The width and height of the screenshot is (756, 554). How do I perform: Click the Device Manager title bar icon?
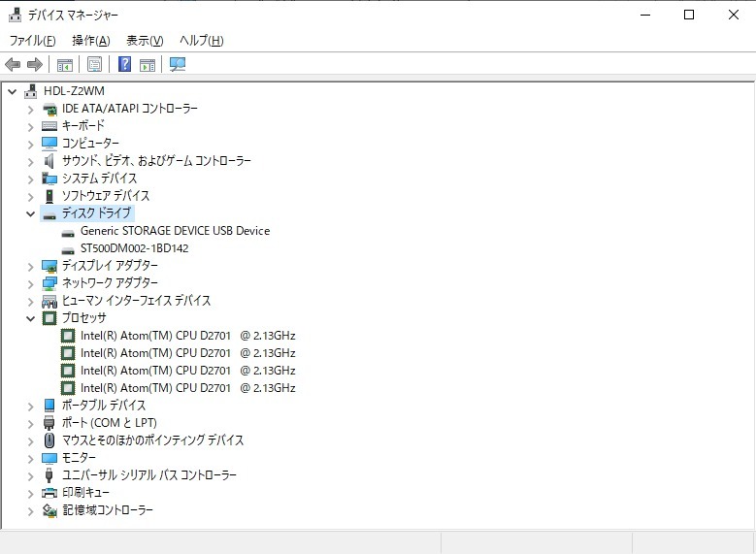15,15
